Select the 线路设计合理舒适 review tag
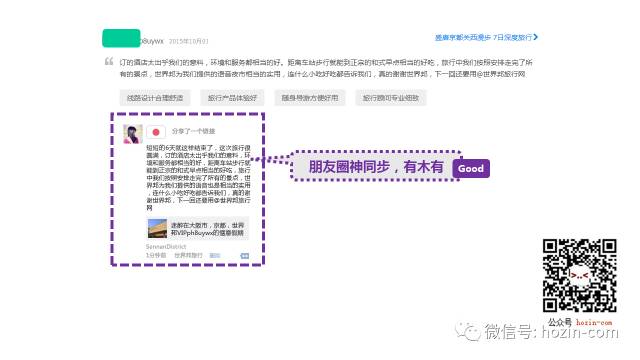Screen dimensions: 640x360 pos(155,98)
